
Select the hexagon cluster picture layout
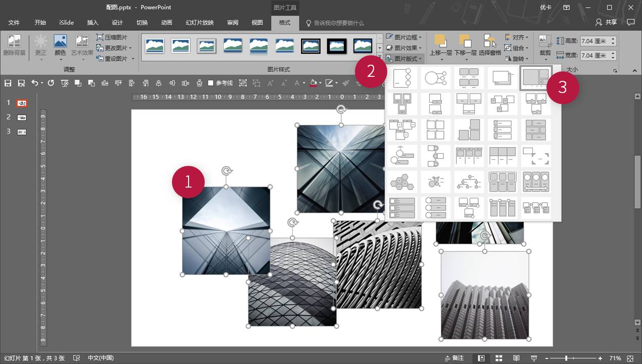coord(402,181)
